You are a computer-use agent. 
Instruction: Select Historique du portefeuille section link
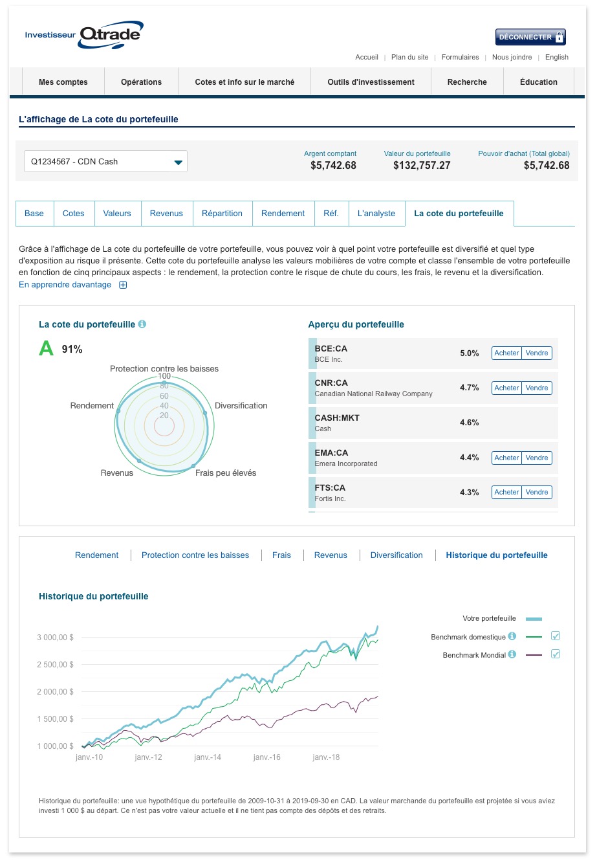[x=497, y=555]
